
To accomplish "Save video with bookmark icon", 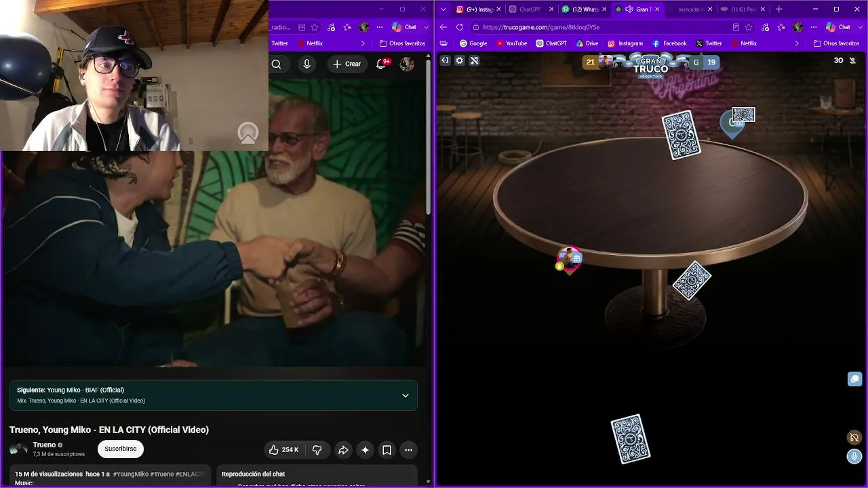I will click(x=387, y=449).
